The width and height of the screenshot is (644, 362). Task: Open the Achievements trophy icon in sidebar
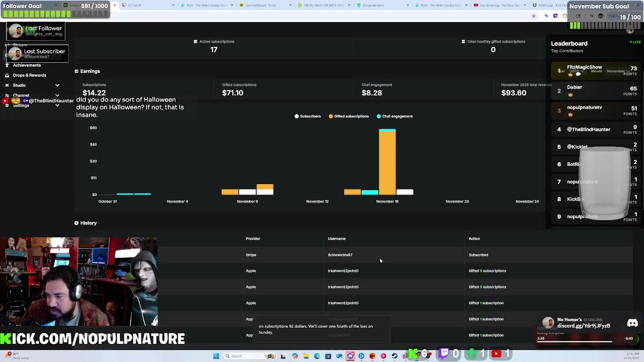coord(7,65)
